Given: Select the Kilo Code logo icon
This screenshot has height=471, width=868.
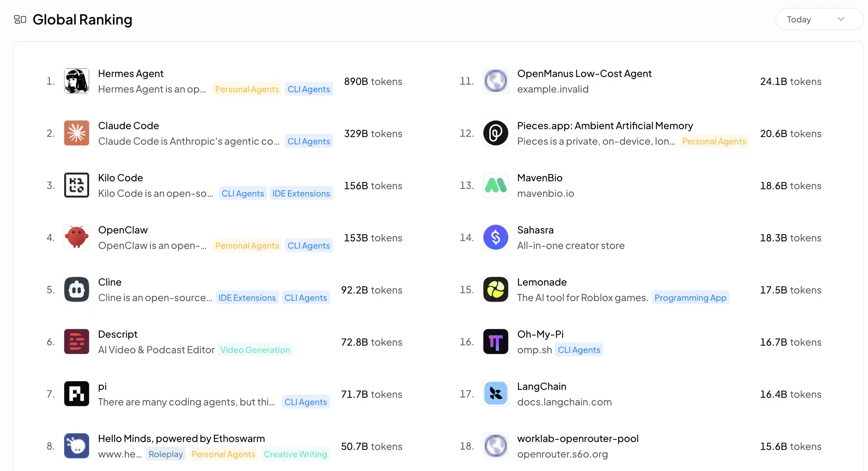Looking at the screenshot, I should coord(77,185).
